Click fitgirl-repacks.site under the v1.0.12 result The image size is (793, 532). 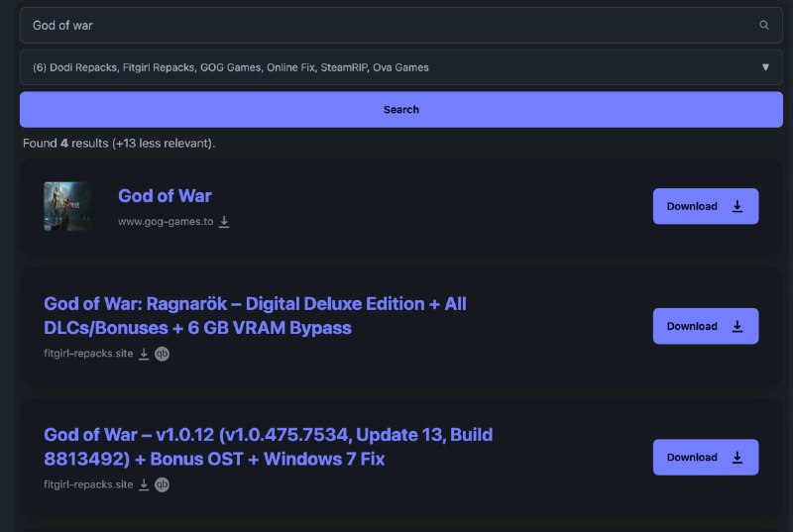88,484
